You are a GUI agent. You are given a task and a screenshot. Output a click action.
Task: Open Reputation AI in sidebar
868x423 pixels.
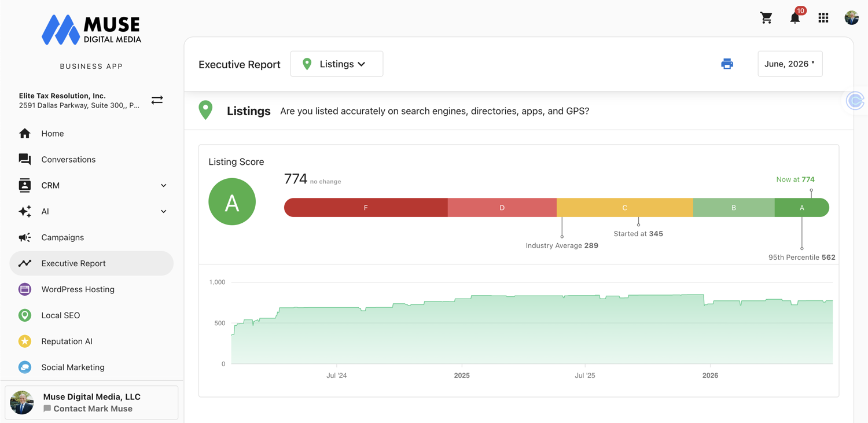coord(91,341)
